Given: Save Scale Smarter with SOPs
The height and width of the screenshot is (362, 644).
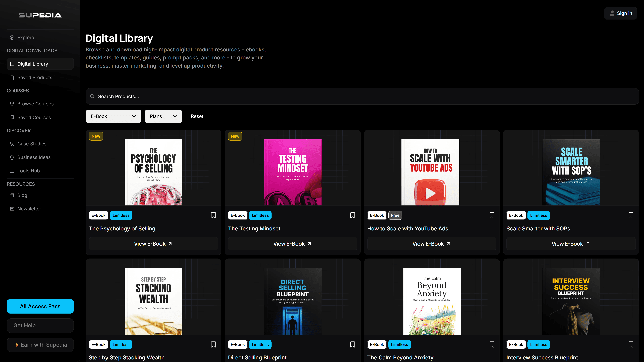Looking at the screenshot, I should click(x=631, y=215).
